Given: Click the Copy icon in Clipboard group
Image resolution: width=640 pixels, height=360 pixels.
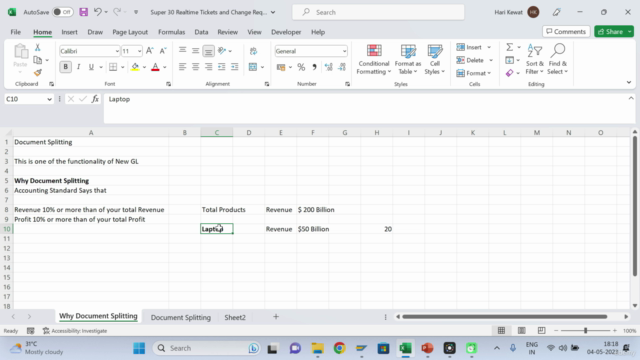Looking at the screenshot, I should 38,60.
